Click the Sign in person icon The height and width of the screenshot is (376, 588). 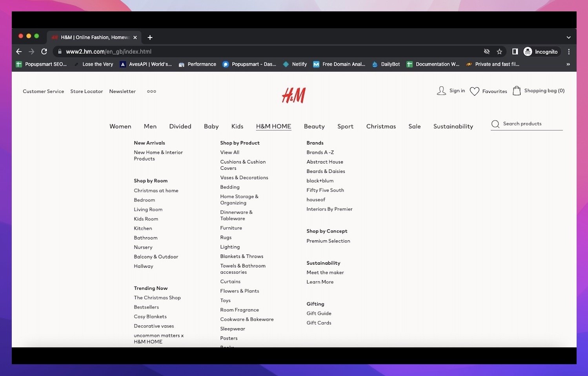point(441,91)
